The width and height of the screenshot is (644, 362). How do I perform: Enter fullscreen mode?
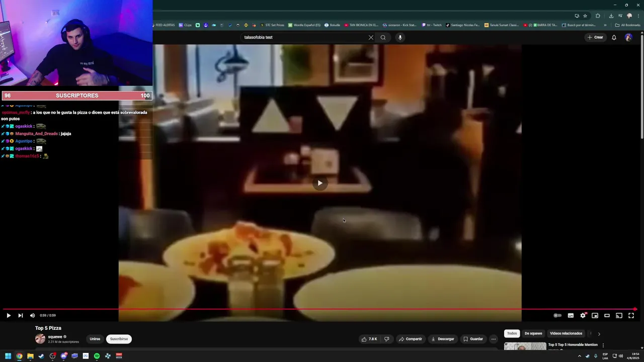click(631, 315)
